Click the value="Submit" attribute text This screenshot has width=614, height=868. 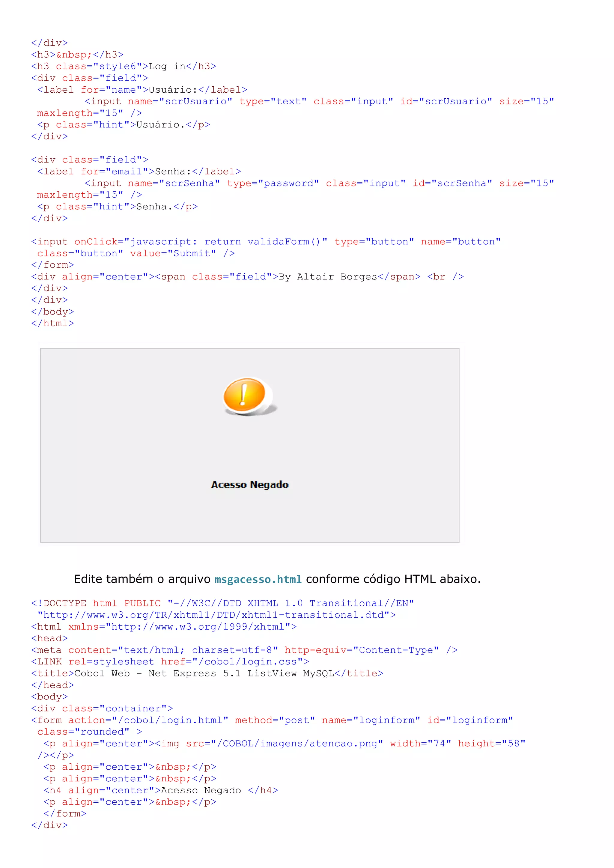click(173, 253)
